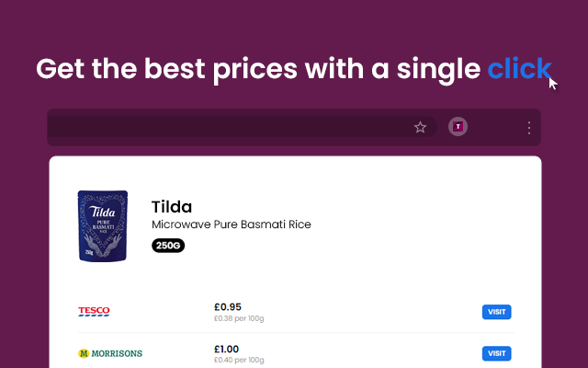Click Microwave Pure Basmati Rice text
This screenshot has height=368, width=588.
[232, 224]
